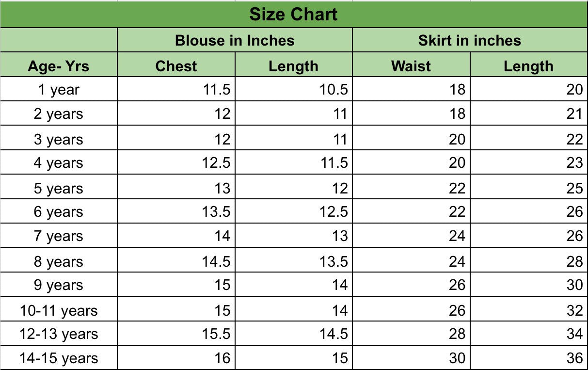Click blouse length 13.5 for 8 years
Image resolution: width=588 pixels, height=370 pixels.
pos(334,261)
